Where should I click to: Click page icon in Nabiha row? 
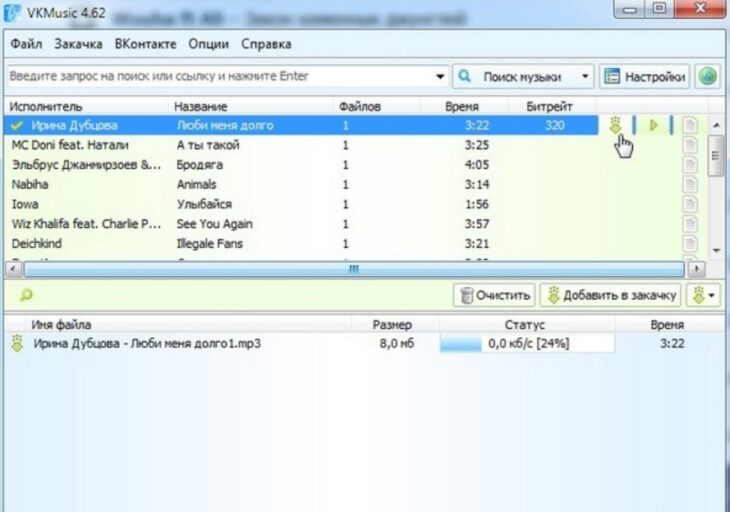coord(690,184)
